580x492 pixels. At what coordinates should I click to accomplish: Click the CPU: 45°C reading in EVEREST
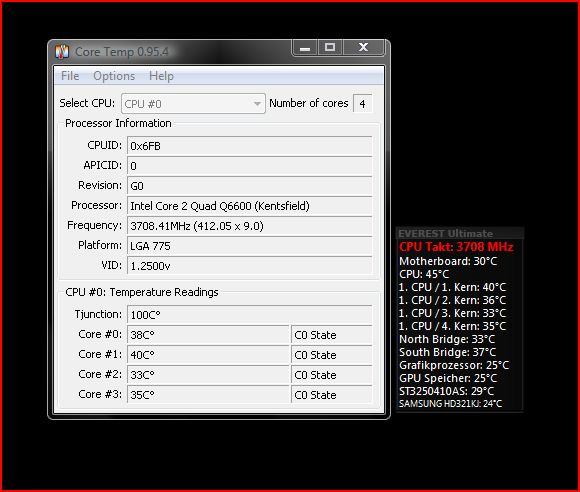424,274
